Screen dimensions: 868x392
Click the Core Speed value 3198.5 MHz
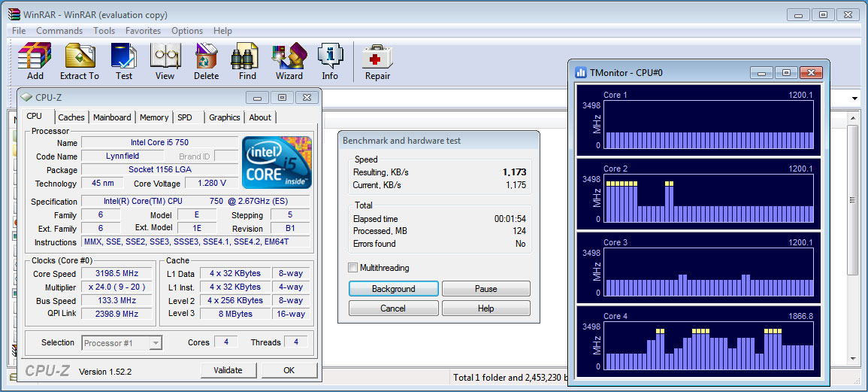(116, 273)
